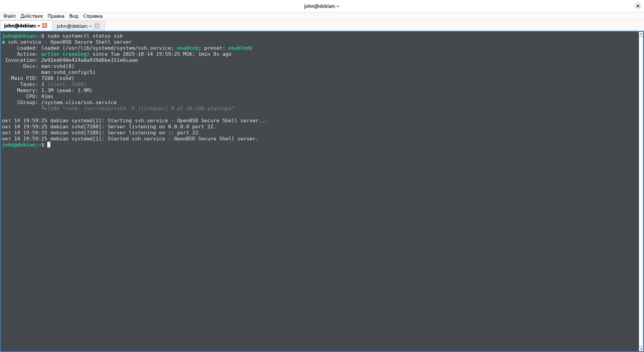The height and width of the screenshot is (352, 644).
Task: Click the green ssh.service status dot
Action: (x=4, y=42)
